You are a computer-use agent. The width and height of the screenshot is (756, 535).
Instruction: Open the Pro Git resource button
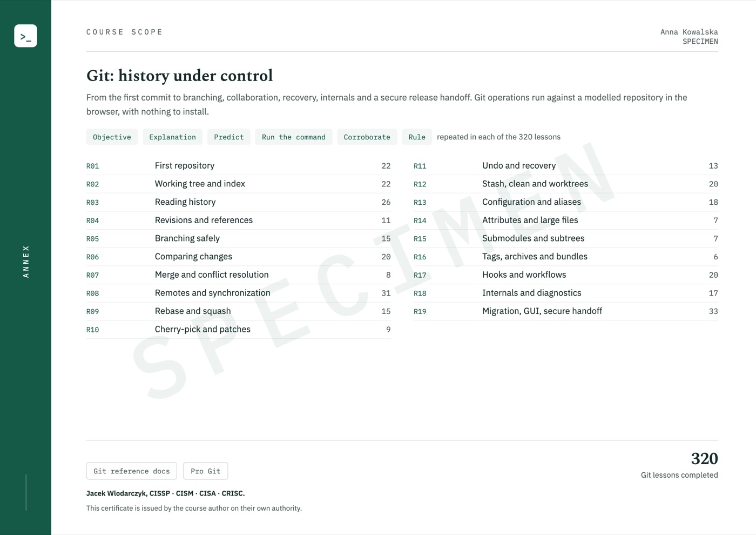[x=206, y=471]
